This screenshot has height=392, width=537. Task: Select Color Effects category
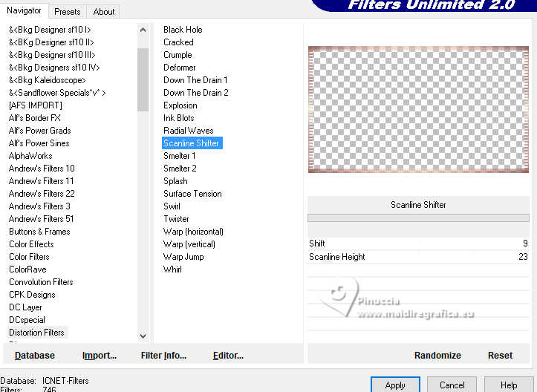click(x=31, y=244)
